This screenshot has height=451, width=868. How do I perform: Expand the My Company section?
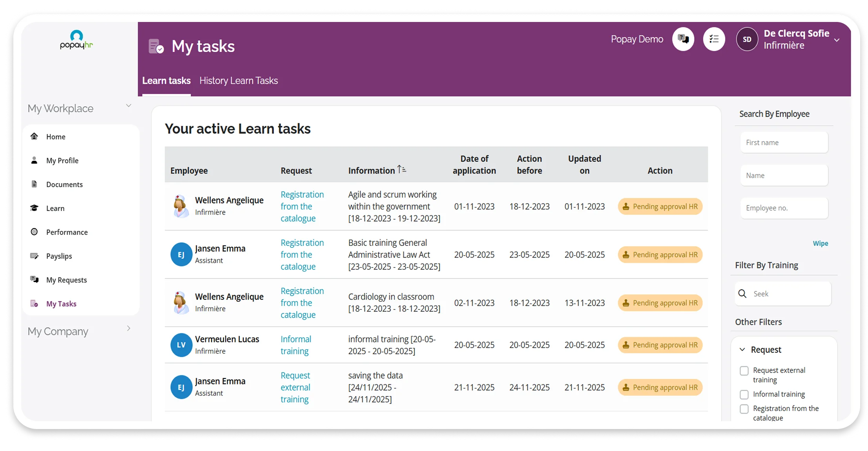tap(128, 328)
